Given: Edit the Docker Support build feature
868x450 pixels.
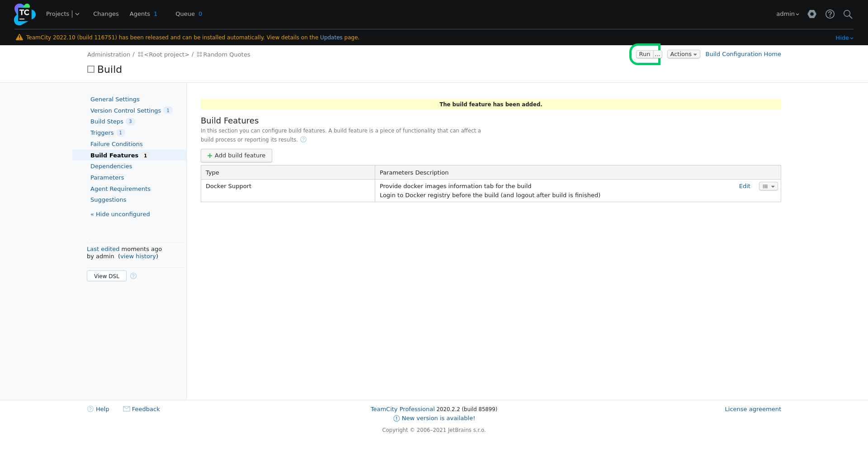Looking at the screenshot, I should pos(745,186).
